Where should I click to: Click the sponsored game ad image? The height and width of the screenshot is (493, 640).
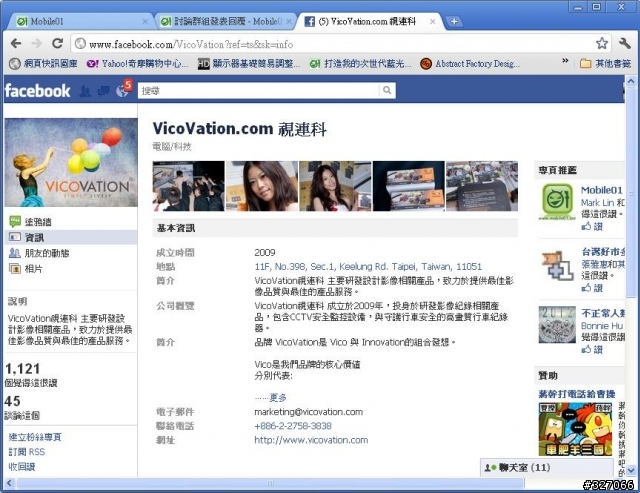click(575, 429)
